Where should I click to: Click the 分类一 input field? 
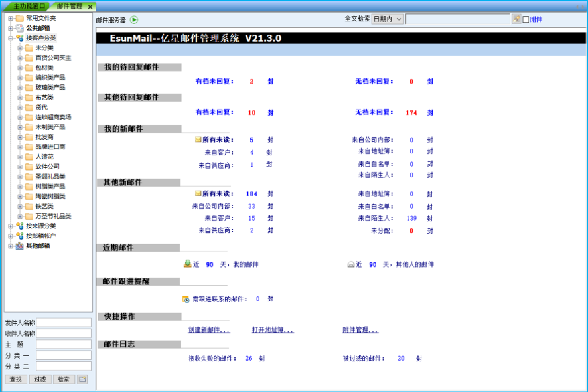(64, 355)
